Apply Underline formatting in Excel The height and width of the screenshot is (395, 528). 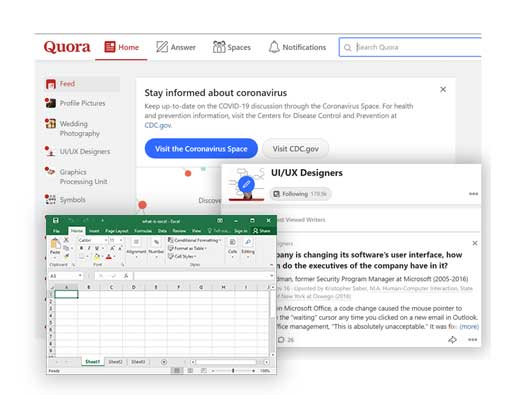coord(97,248)
